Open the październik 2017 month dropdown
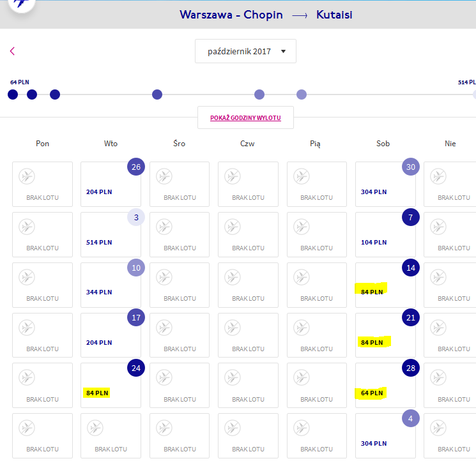Viewport: 476px width, 461px height. pos(245,51)
